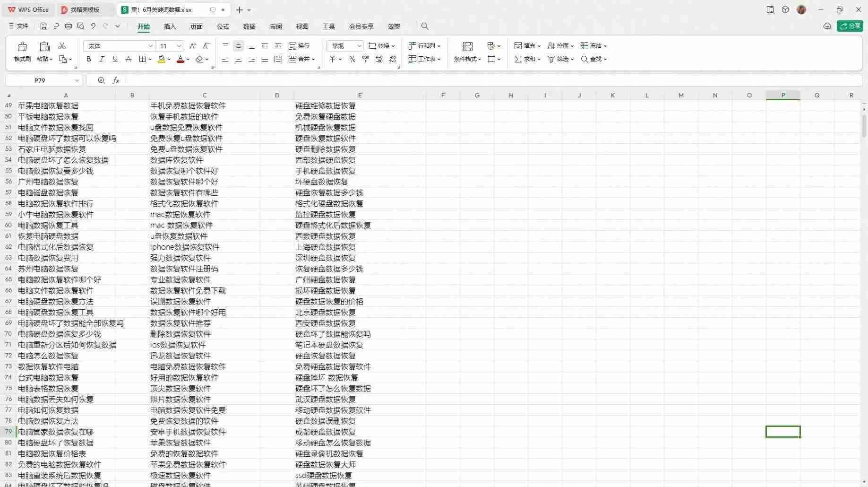The width and height of the screenshot is (868, 487).
Task: Click the cloud sync icon near Share
Action: tap(827, 26)
